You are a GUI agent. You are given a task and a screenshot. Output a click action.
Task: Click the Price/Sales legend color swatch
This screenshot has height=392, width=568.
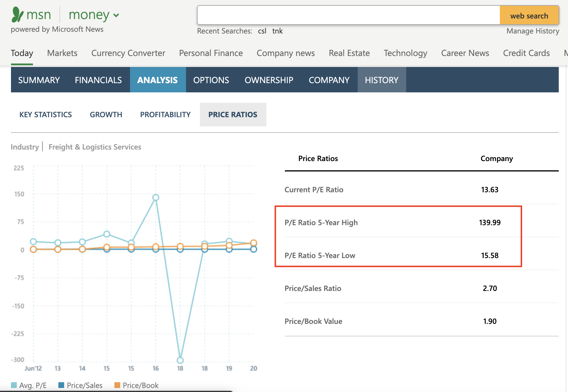(61, 385)
